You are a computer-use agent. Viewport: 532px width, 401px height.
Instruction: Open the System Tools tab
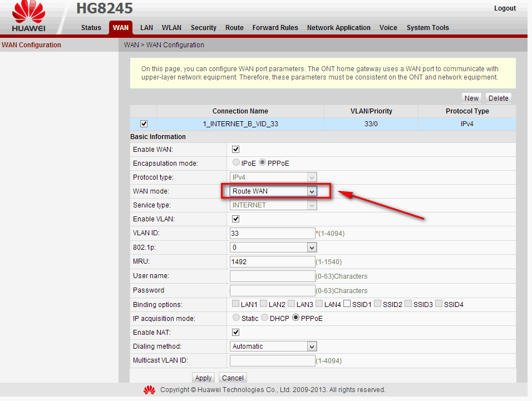pyautogui.click(x=427, y=28)
